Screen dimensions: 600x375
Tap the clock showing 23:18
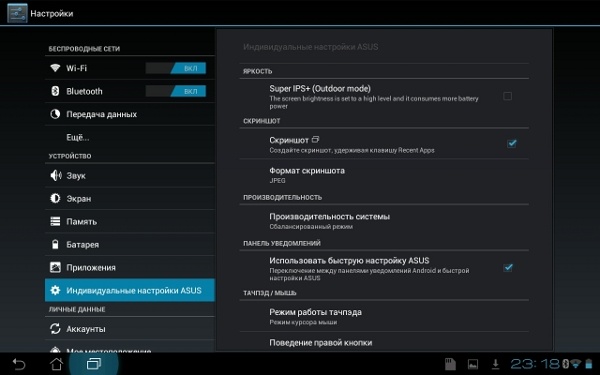535,364
